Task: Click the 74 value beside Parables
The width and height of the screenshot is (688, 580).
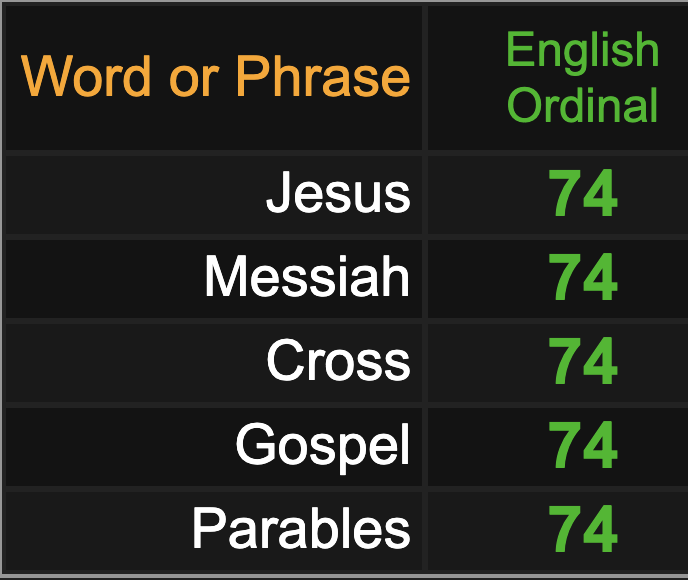Action: (x=583, y=529)
